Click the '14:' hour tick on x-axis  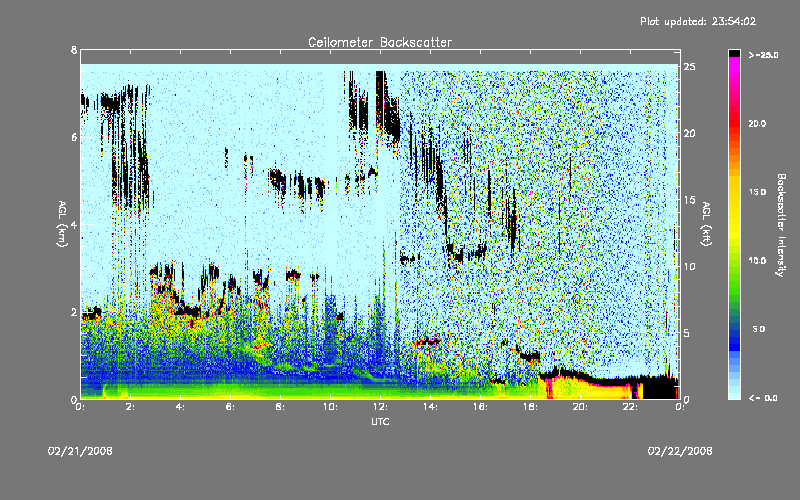pyautogui.click(x=430, y=407)
